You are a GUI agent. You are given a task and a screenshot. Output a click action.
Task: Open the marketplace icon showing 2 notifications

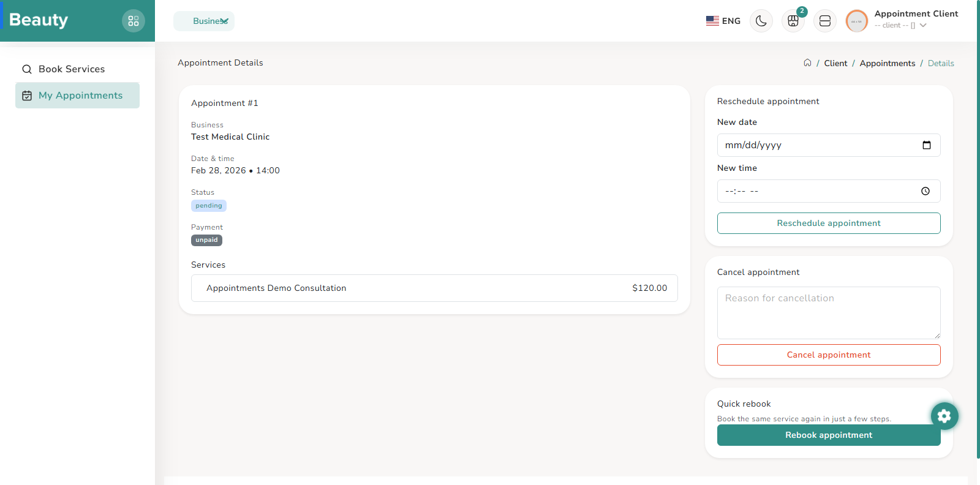[793, 21]
